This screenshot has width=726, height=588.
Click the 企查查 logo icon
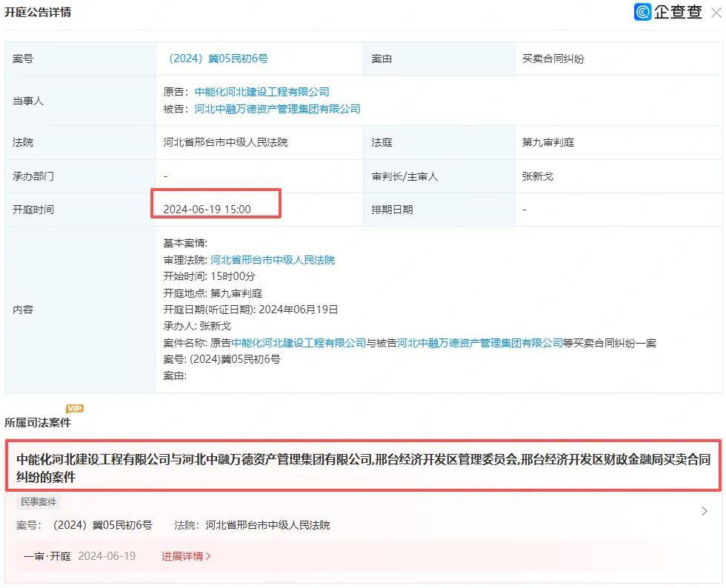coord(642,12)
